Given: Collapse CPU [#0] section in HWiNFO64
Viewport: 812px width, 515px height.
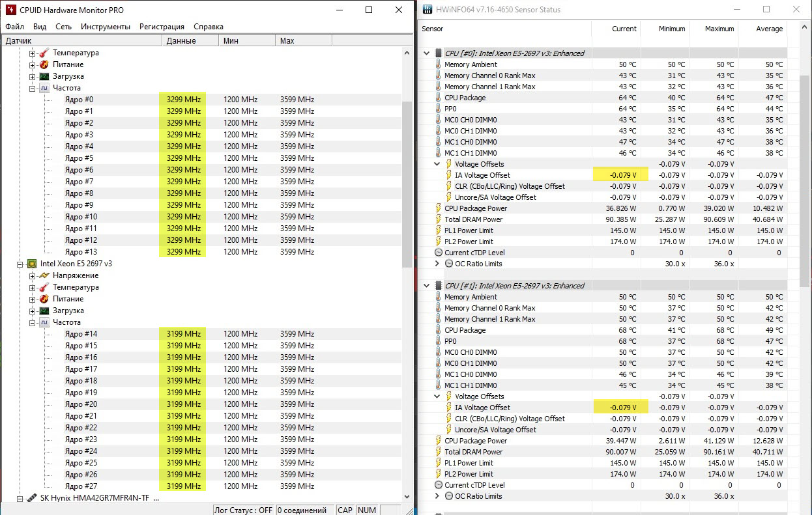Looking at the screenshot, I should pos(427,53).
